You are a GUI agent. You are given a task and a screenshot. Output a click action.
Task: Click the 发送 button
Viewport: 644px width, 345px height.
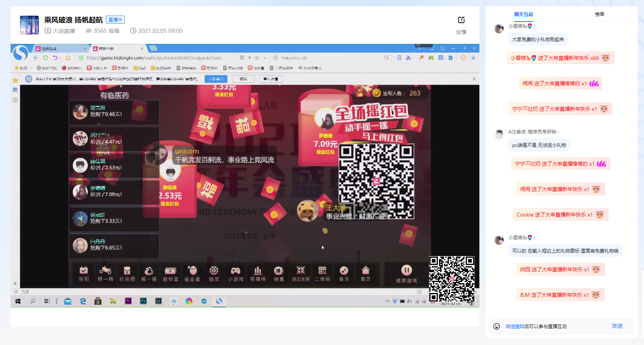[x=617, y=326]
